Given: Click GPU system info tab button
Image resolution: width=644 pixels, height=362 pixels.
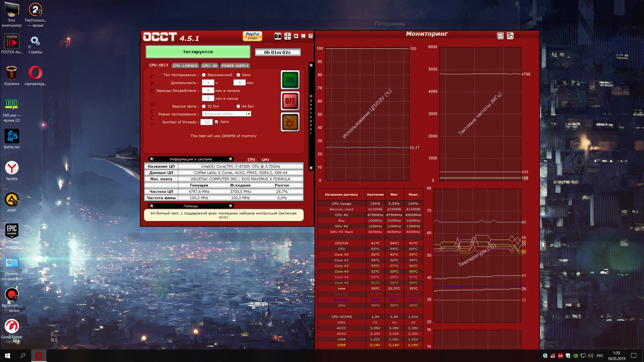Looking at the screenshot, I should (x=265, y=160).
